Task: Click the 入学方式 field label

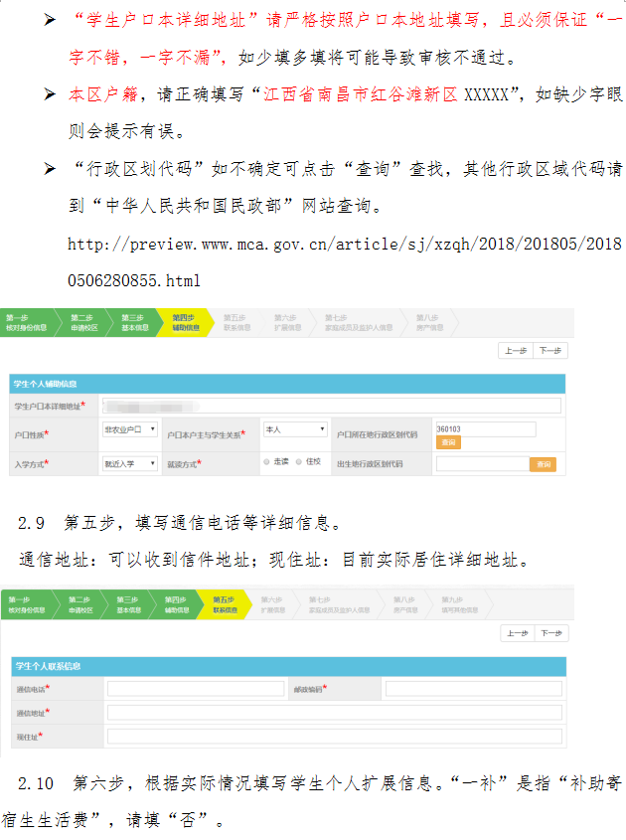Action: click(x=31, y=464)
